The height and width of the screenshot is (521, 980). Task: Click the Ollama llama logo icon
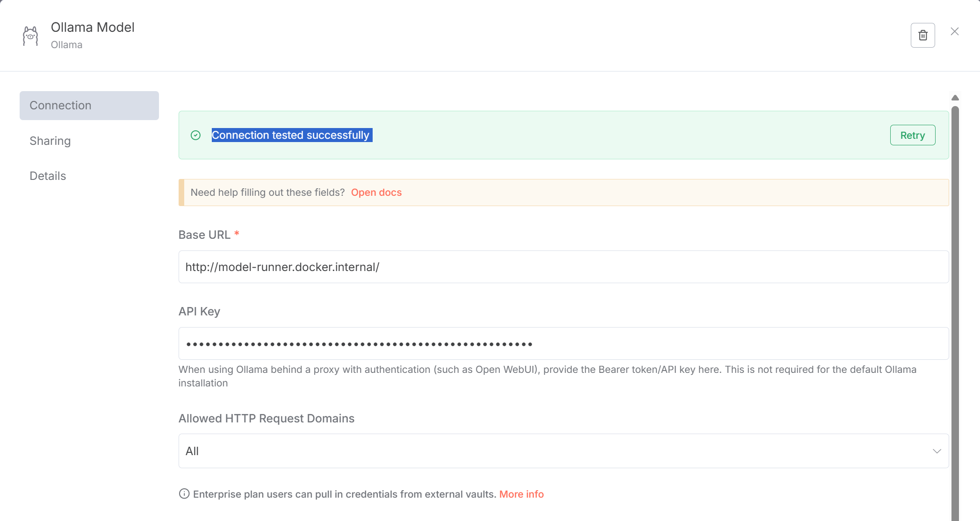coord(30,36)
